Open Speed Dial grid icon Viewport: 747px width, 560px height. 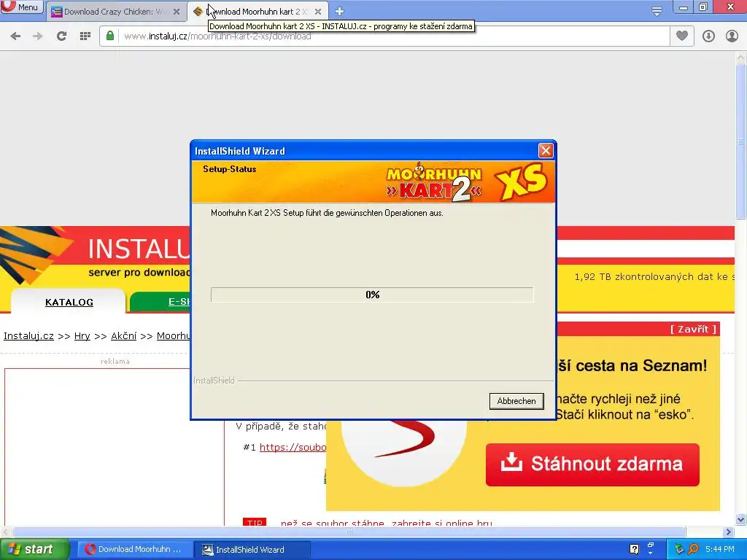pyautogui.click(x=85, y=36)
